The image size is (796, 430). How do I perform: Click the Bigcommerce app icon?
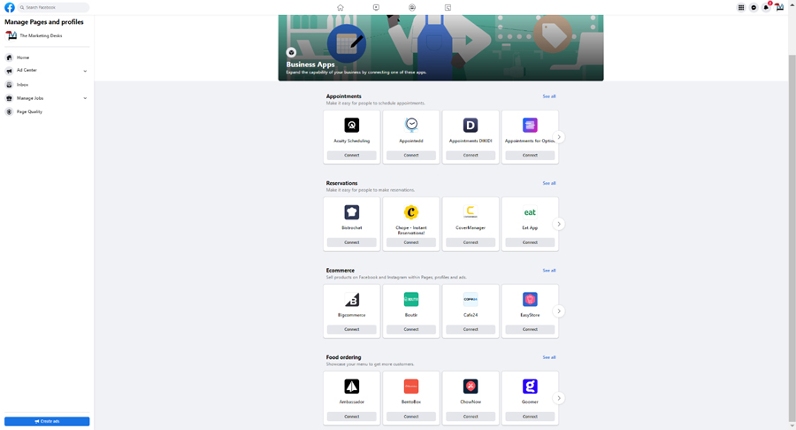pos(352,300)
